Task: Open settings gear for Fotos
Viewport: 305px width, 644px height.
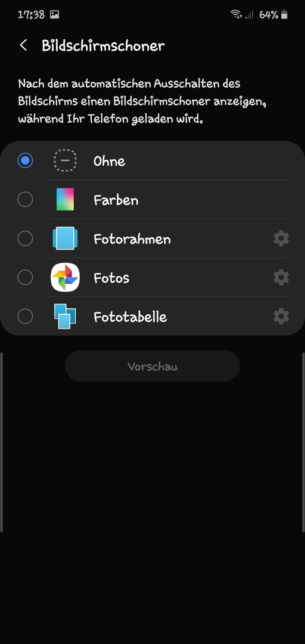Action: [x=281, y=278]
